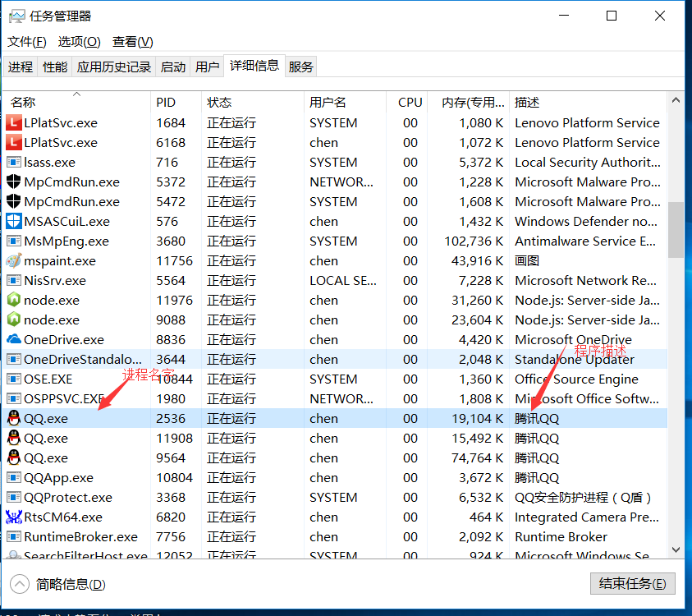This screenshot has width=692, height=616.
Task: Click the QQ penguin icon for PID 9564
Action: 13,458
